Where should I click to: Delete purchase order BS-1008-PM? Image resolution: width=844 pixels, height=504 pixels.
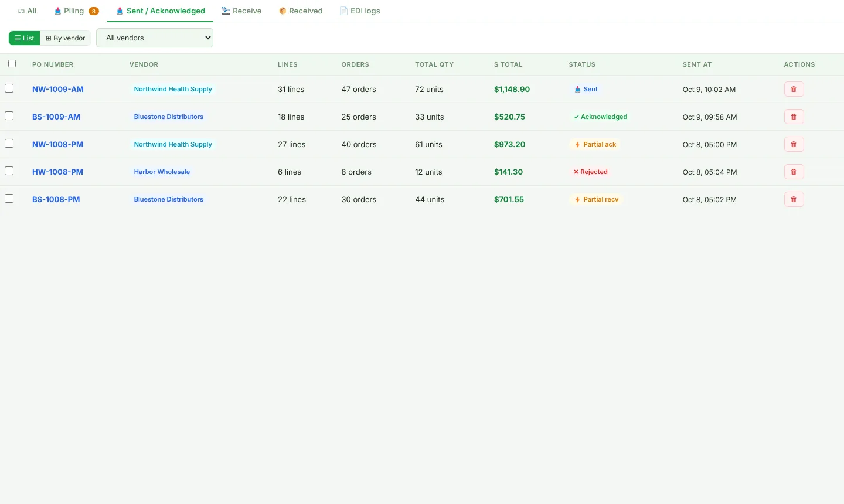[x=794, y=199]
